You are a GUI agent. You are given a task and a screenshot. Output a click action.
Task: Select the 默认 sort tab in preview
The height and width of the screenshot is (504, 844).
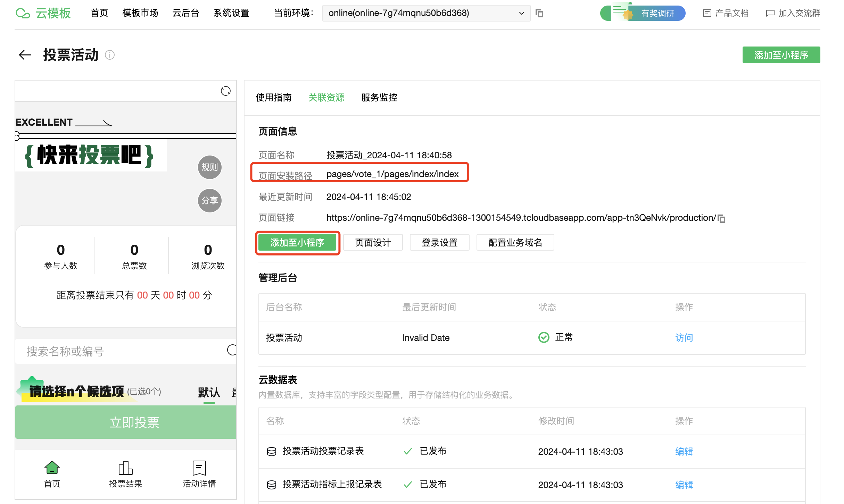(209, 393)
